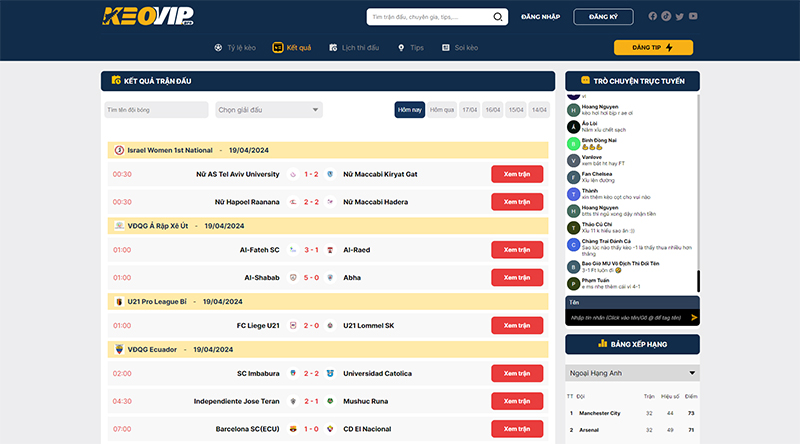Select the 15/04 date tab
The image size is (800, 444).
[x=516, y=110]
